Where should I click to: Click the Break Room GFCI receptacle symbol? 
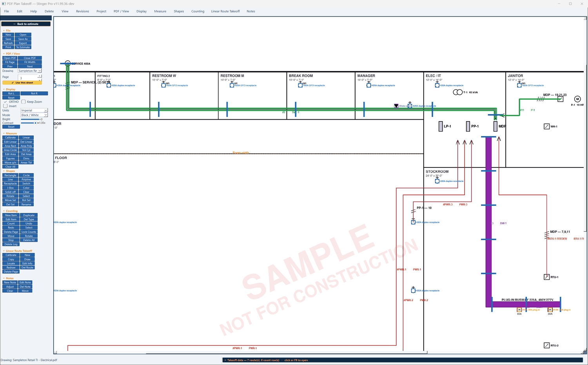point(300,85)
